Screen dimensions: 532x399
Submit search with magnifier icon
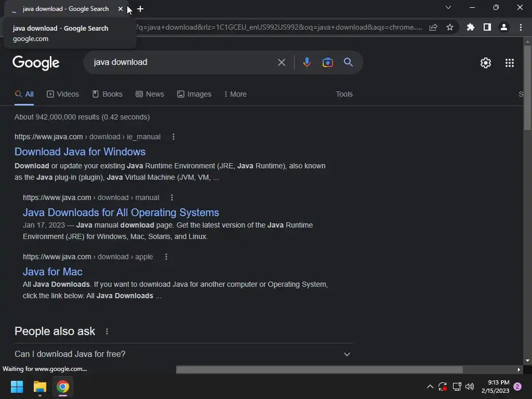pyautogui.click(x=349, y=62)
